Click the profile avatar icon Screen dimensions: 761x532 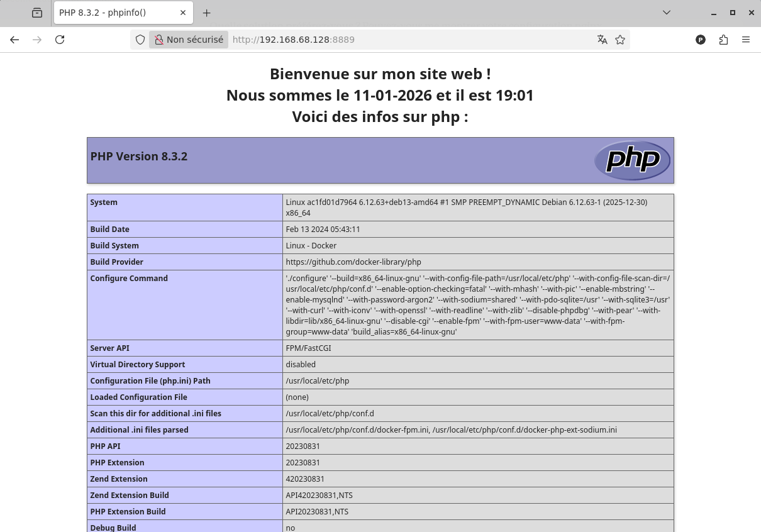pos(701,40)
